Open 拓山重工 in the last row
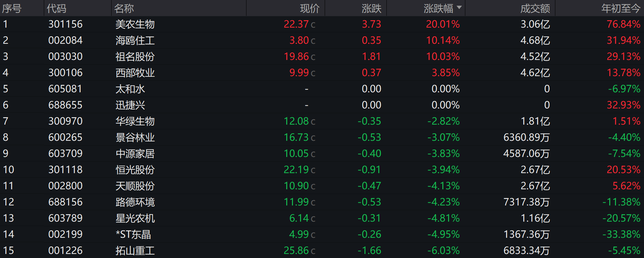The image size is (644, 258). pos(135,251)
